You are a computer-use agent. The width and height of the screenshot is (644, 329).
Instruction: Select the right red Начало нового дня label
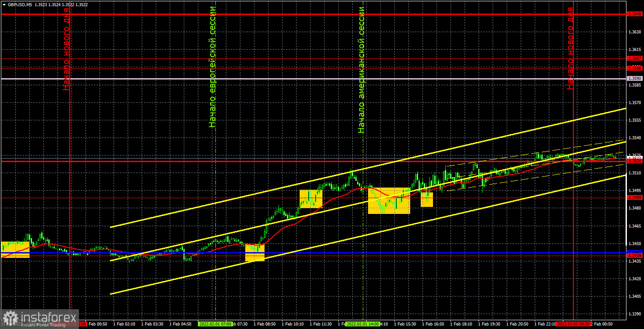[570, 48]
